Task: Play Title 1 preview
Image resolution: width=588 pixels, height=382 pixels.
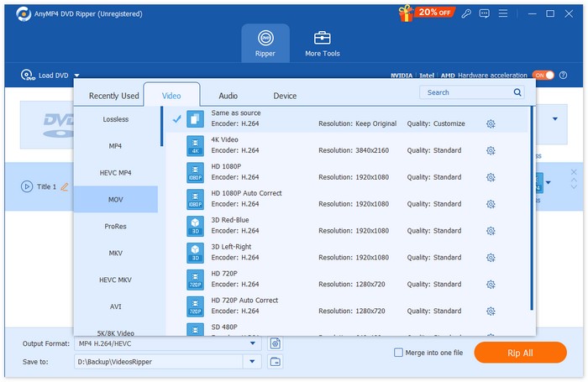Action: pos(27,186)
